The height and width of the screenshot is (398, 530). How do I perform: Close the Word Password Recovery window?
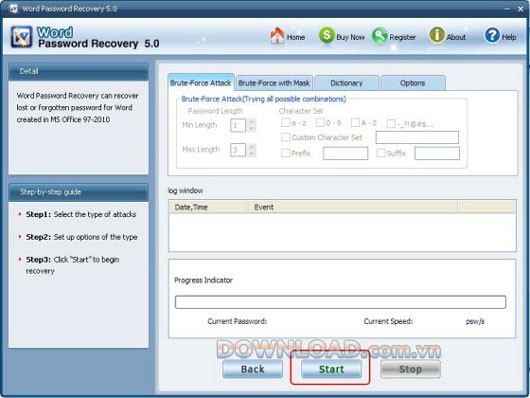(521, 9)
